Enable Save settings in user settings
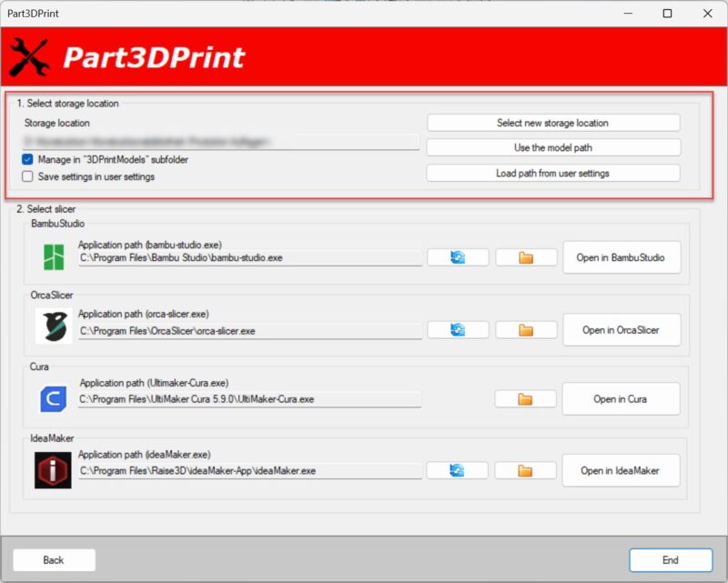The height and width of the screenshot is (583, 728). (27, 176)
